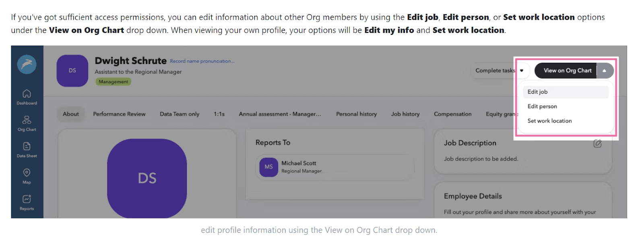Image resolution: width=644 pixels, height=247 pixels.
Task: Edit the Job Description with pencil icon
Action: [x=597, y=143]
